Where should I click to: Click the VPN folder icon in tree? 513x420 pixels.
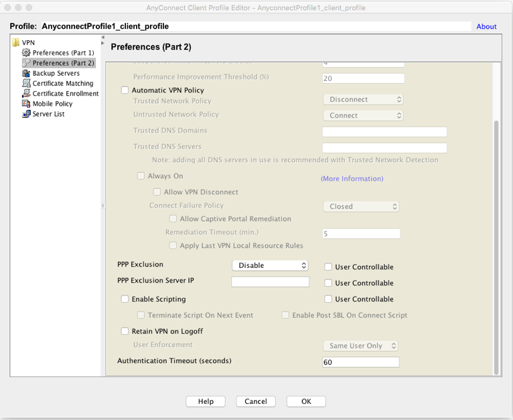16,43
